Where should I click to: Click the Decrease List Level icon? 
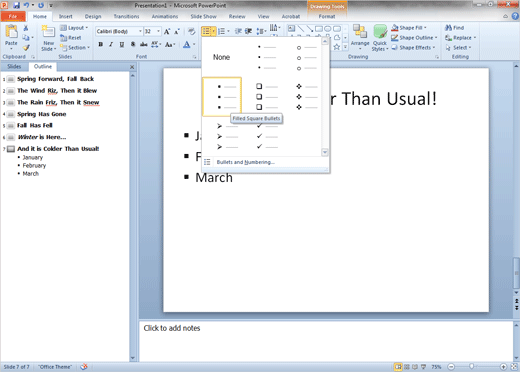(x=238, y=31)
